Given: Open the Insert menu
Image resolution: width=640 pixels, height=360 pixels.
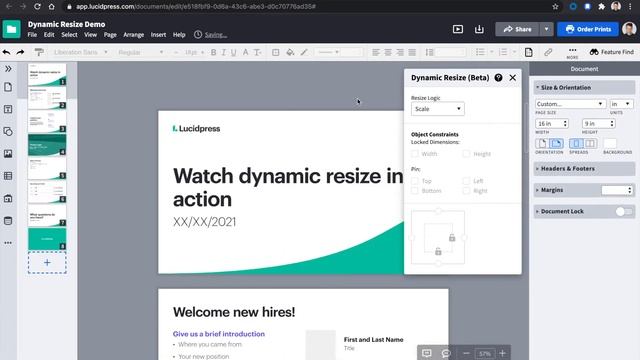Looking at the screenshot, I should (x=158, y=35).
